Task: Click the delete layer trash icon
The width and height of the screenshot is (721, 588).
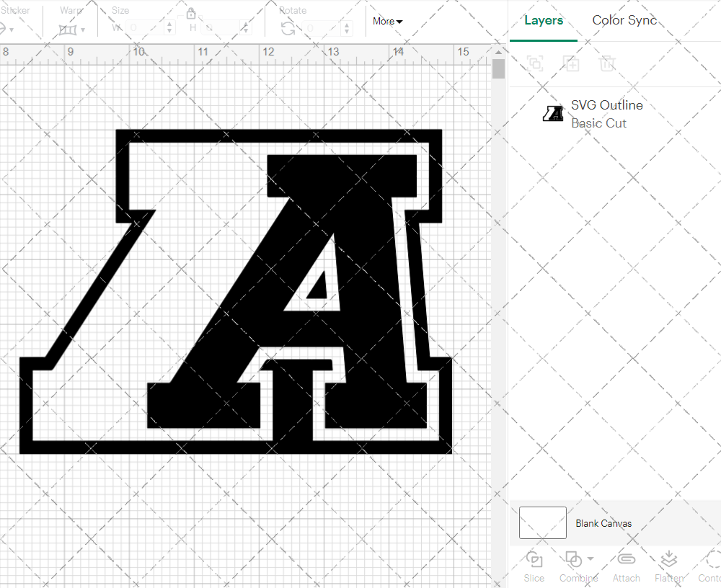Action: pyautogui.click(x=608, y=63)
